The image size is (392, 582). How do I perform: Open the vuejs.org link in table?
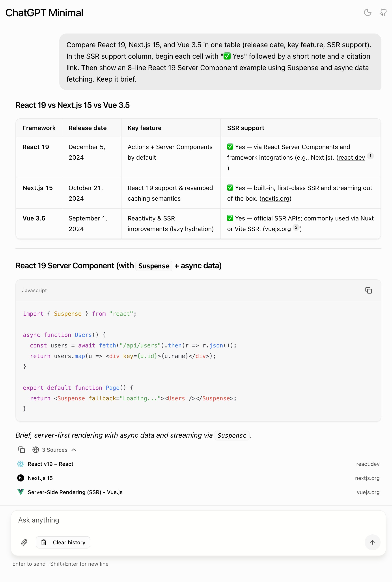tap(278, 229)
